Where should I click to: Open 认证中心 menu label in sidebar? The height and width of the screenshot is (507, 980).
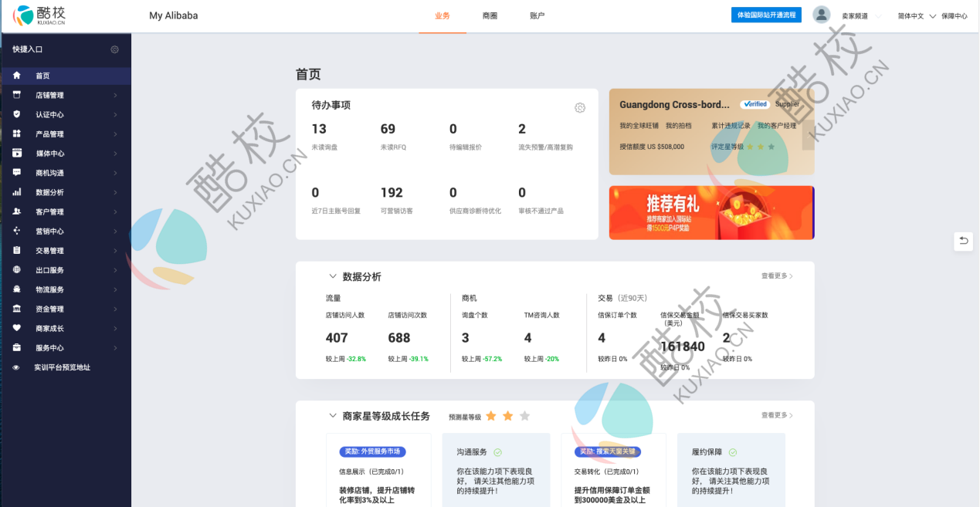pos(49,114)
